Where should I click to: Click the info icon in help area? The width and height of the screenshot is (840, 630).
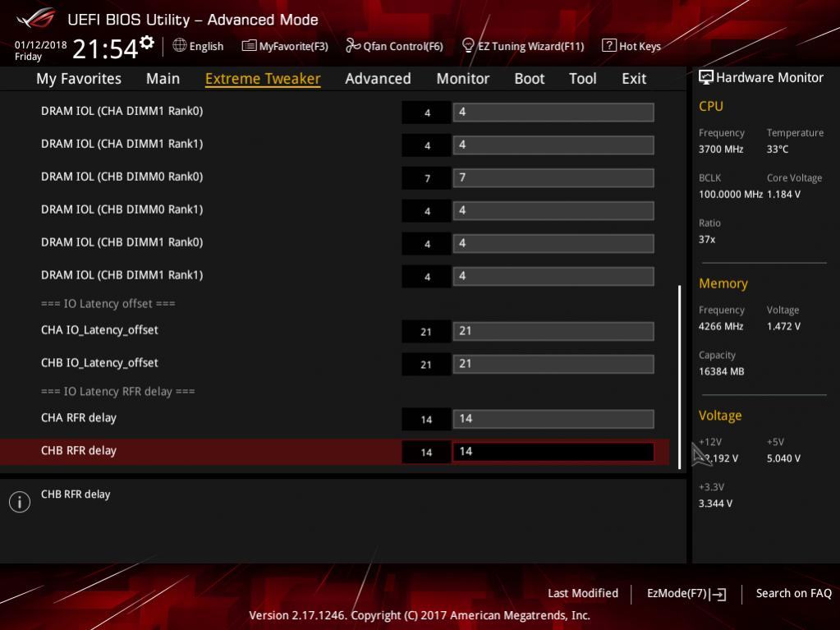19,502
